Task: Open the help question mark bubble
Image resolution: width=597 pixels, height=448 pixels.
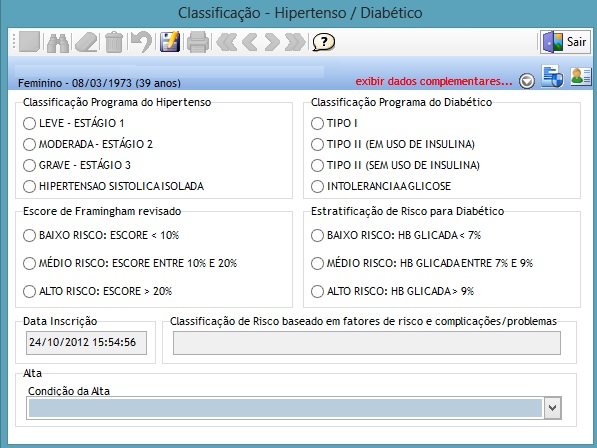Action: 323,42
